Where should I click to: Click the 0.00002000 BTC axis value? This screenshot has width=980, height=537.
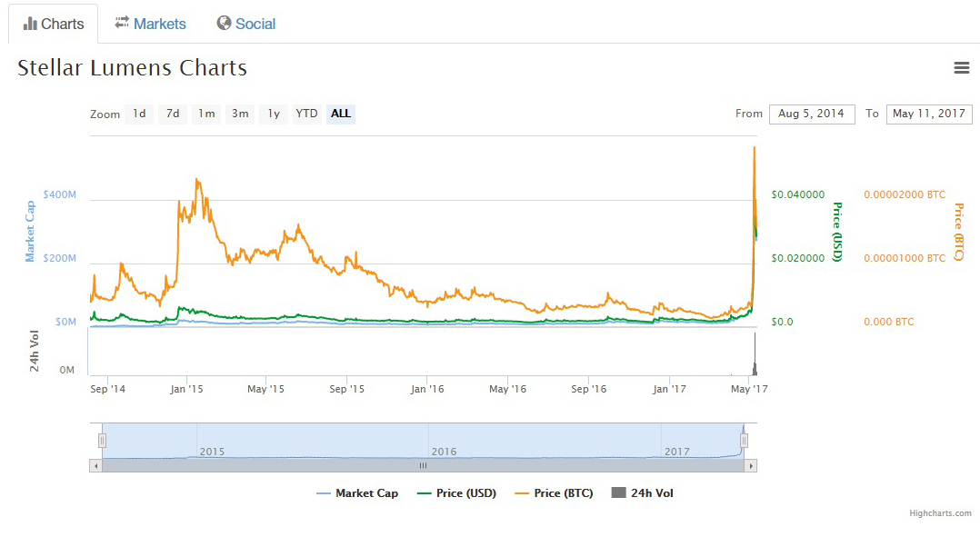pyautogui.click(x=905, y=194)
